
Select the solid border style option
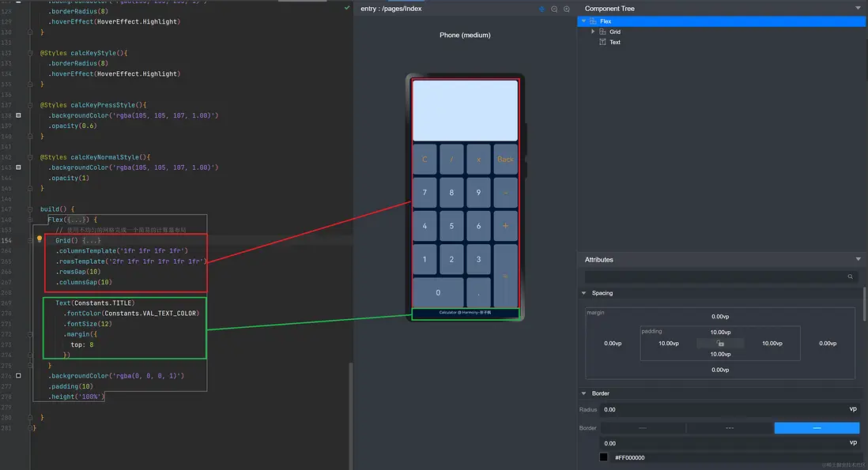(x=817, y=427)
